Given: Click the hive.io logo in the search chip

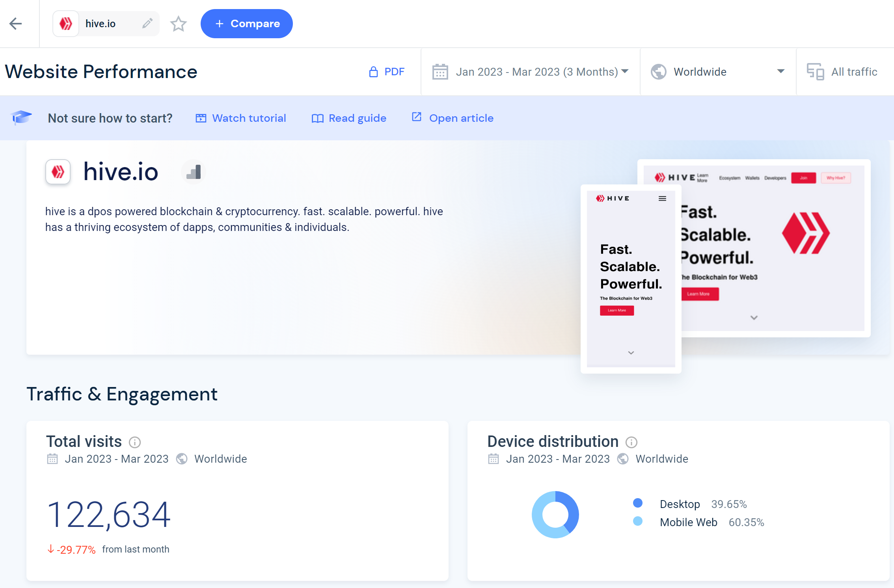Looking at the screenshot, I should (66, 24).
